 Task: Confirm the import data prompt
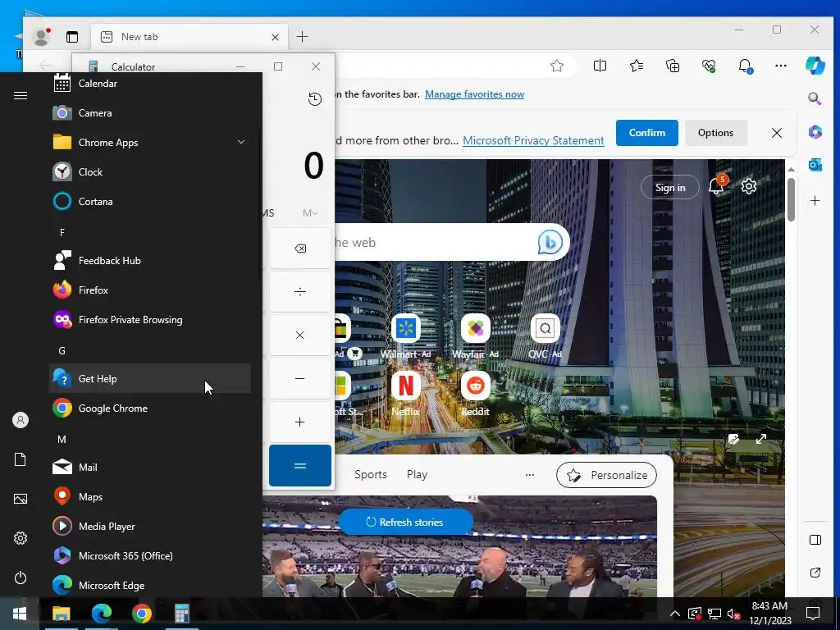coord(647,133)
